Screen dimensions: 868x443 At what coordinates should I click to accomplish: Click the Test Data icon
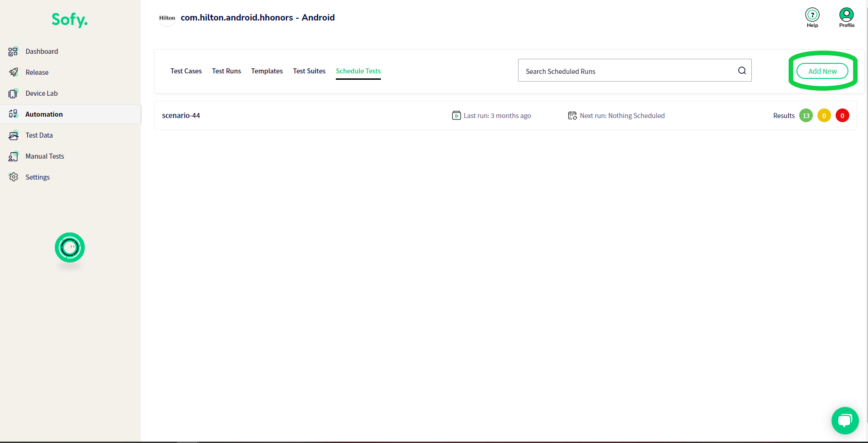(13, 135)
